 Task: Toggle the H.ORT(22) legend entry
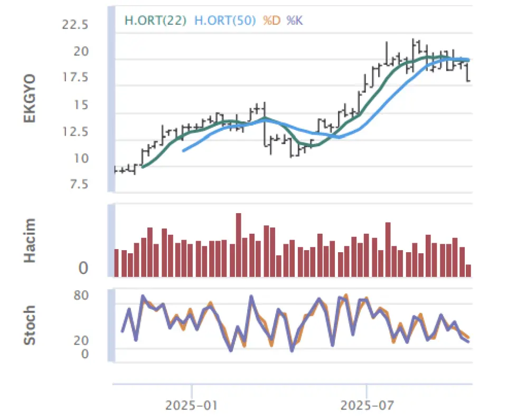tap(155, 21)
